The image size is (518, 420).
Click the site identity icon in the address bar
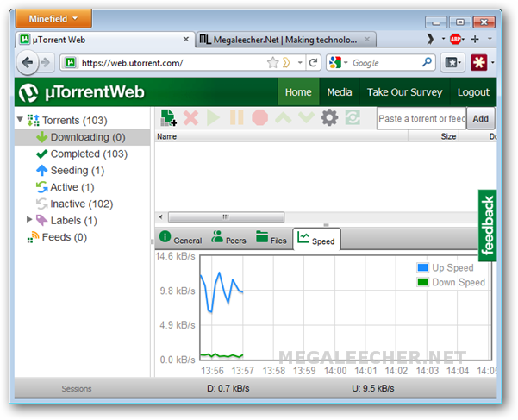click(70, 62)
